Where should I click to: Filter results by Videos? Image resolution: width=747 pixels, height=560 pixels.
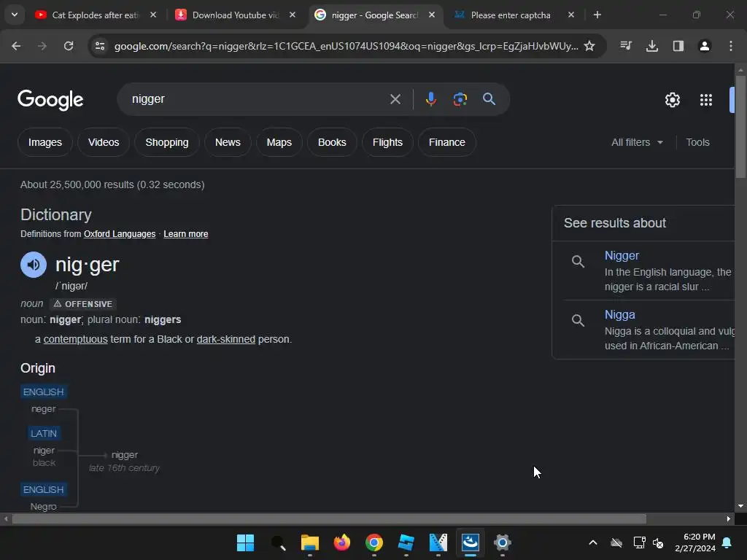(x=104, y=142)
